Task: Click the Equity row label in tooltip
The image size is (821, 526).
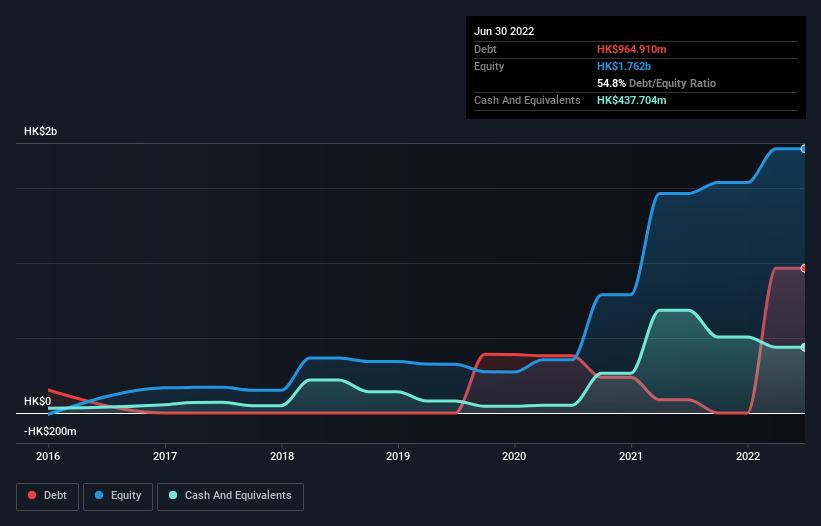Action: point(489,66)
